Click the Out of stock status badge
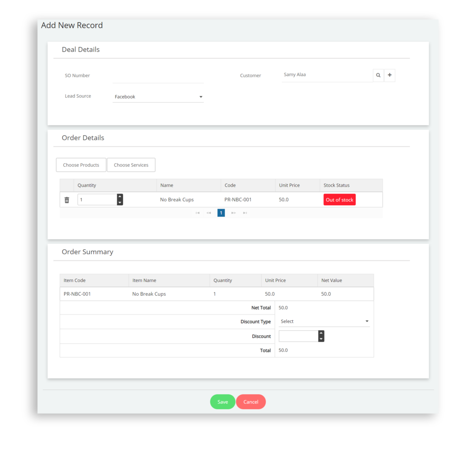 point(339,199)
